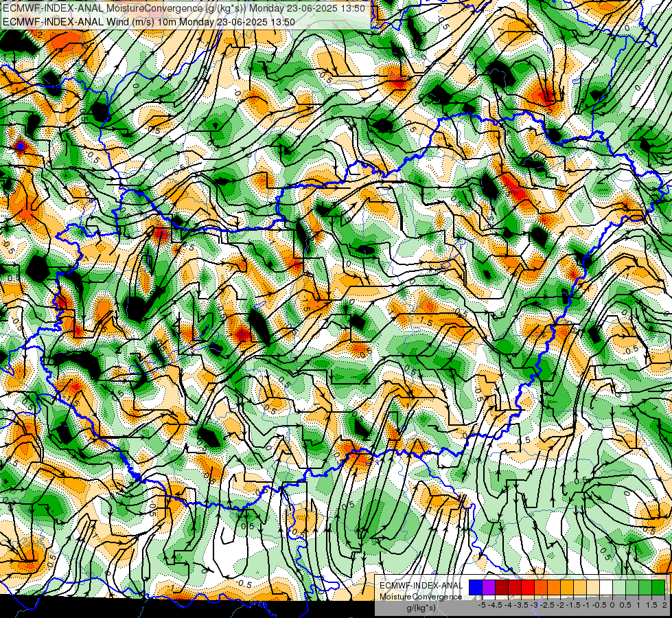Image resolution: width=672 pixels, height=618 pixels.
Task: Pick legend swatch between -1.5 and -1
Action: tap(580, 587)
